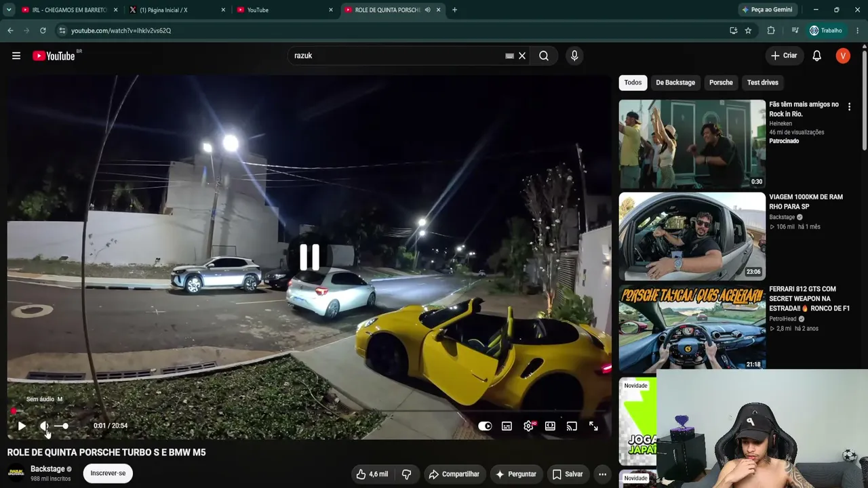Image resolution: width=868 pixels, height=488 pixels.
Task: Open the Backstage channel avatar
Action: coord(16,473)
